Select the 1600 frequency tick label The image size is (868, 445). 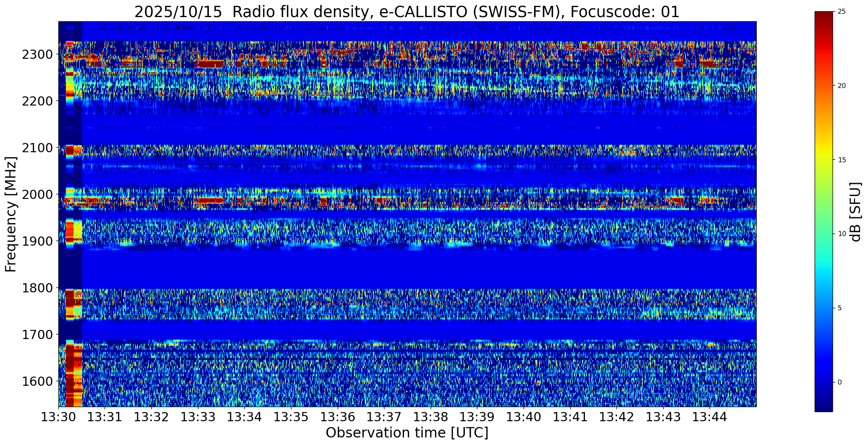pos(38,382)
